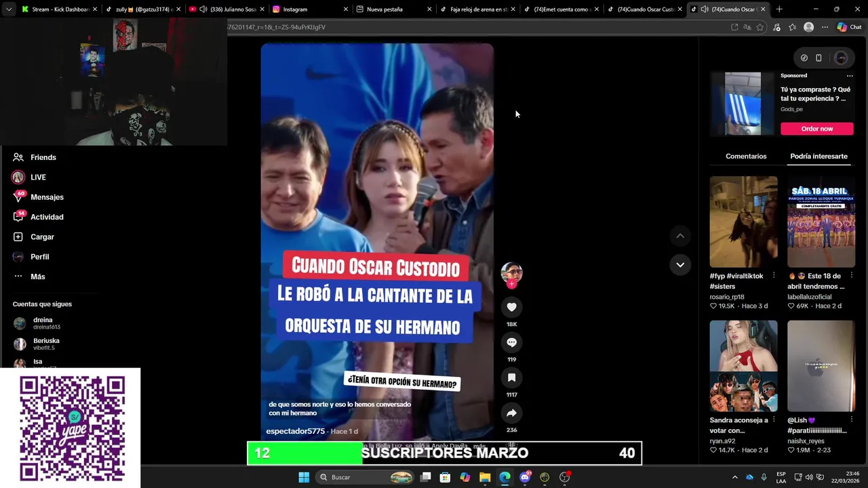
Task: Click the taskbar search box
Action: (x=366, y=477)
